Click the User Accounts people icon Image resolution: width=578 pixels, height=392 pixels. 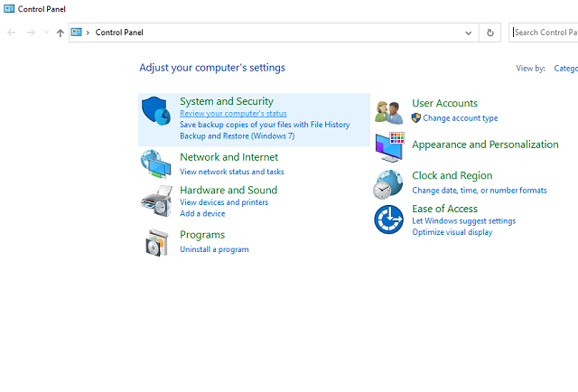[x=389, y=112]
